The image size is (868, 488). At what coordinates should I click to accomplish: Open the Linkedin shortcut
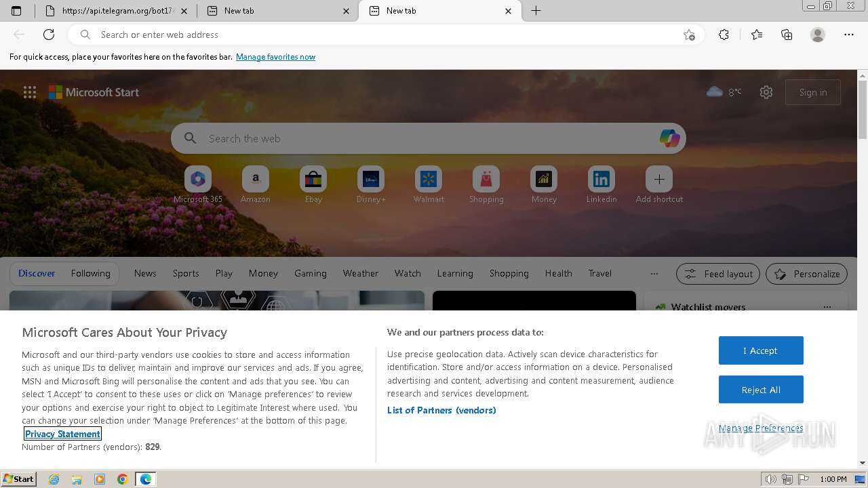coord(601,184)
